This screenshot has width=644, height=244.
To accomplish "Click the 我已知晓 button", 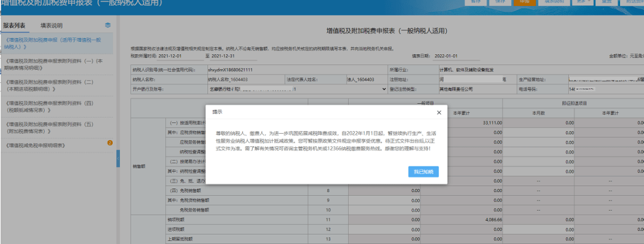I will click(x=423, y=172).
